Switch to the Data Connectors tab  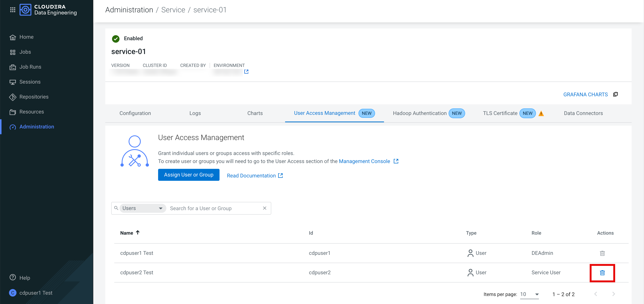(583, 113)
